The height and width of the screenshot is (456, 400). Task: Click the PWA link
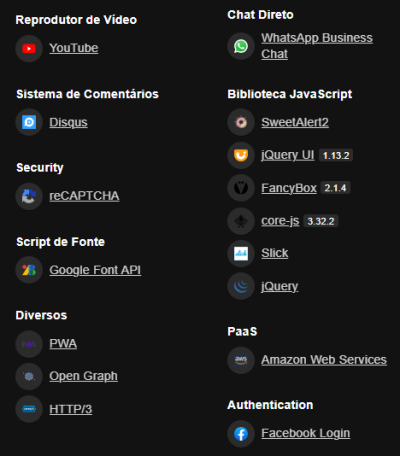click(63, 344)
